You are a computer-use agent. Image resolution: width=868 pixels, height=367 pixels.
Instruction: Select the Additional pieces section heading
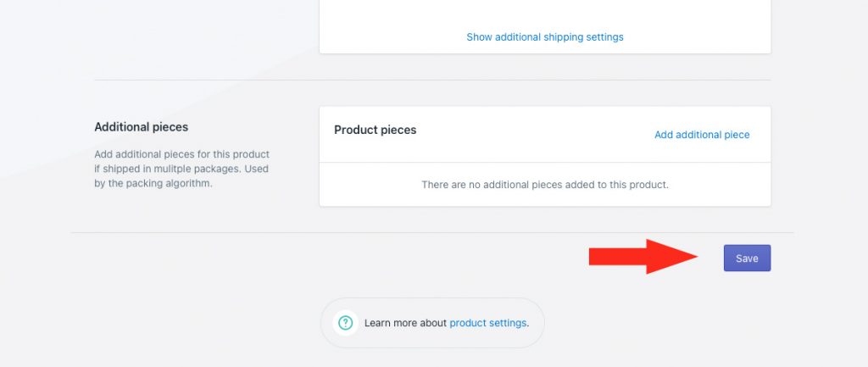[x=142, y=127]
